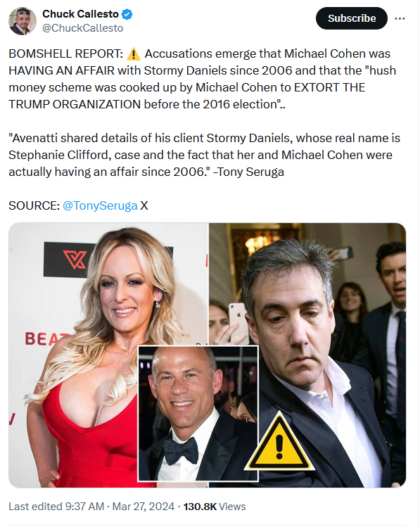Open the @ChuckCallesto handle link

[x=82, y=28]
